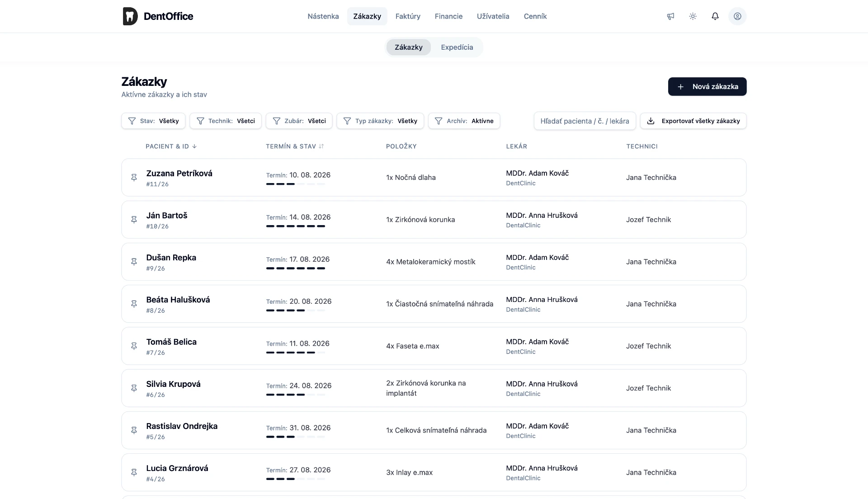Pin Zuzana Petríková order

[134, 178]
